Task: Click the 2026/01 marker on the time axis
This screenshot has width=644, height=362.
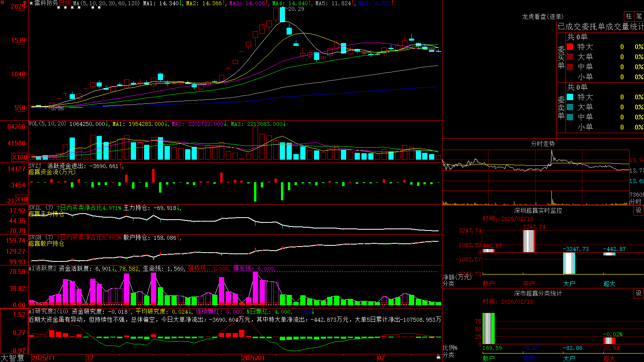Action: click(x=254, y=358)
